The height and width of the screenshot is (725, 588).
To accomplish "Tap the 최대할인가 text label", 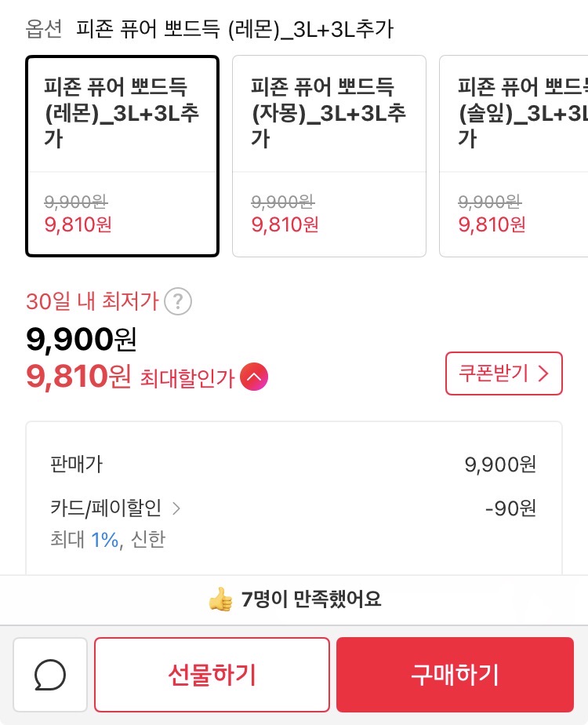I will click(x=187, y=378).
